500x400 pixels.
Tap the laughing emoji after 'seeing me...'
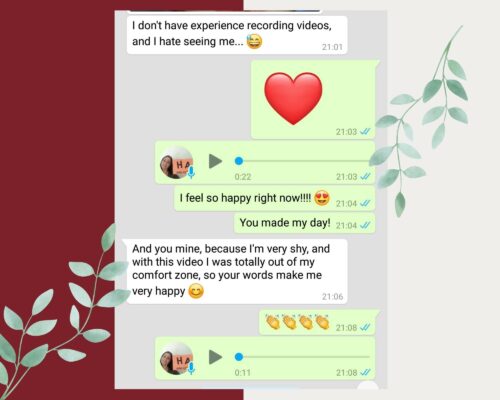254,41
